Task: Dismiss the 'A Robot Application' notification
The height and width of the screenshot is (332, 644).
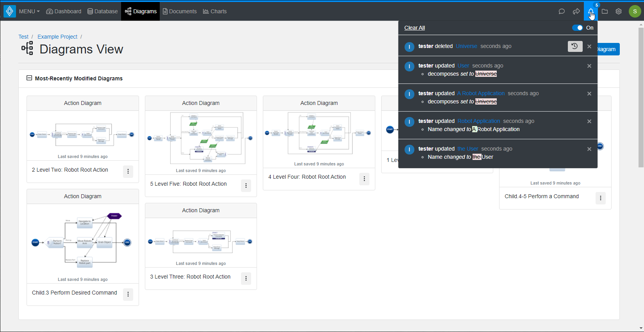Action: pyautogui.click(x=589, y=94)
